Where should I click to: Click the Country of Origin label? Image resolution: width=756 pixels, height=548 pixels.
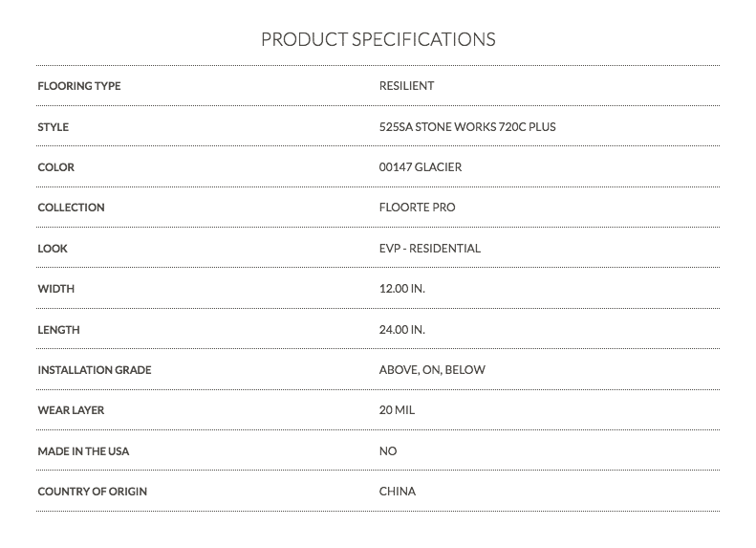[x=92, y=492]
